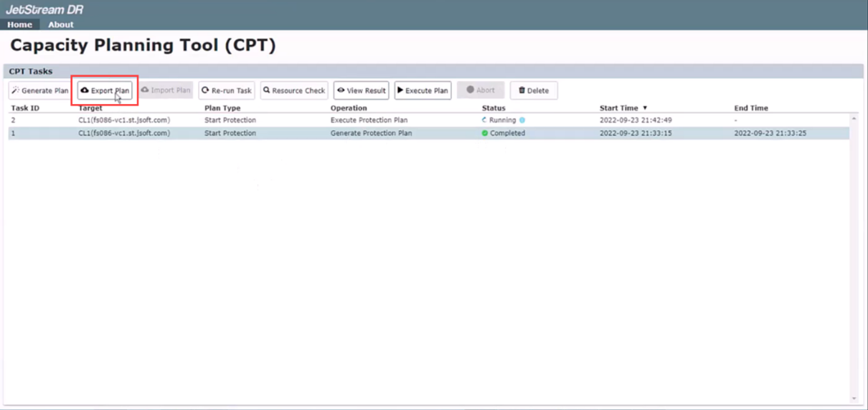Click the scrollbar up arrow in task list
Screen dimensions: 868x410
(854, 119)
